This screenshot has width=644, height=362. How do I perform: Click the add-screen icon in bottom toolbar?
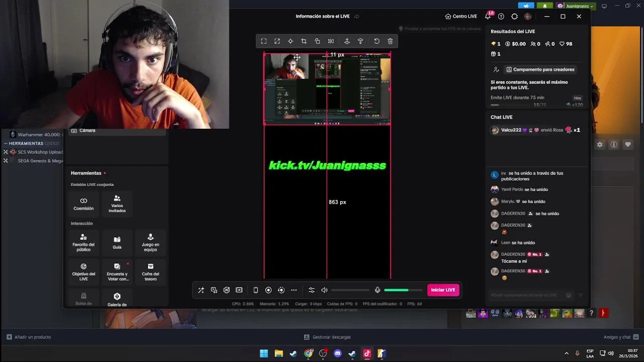click(x=239, y=290)
